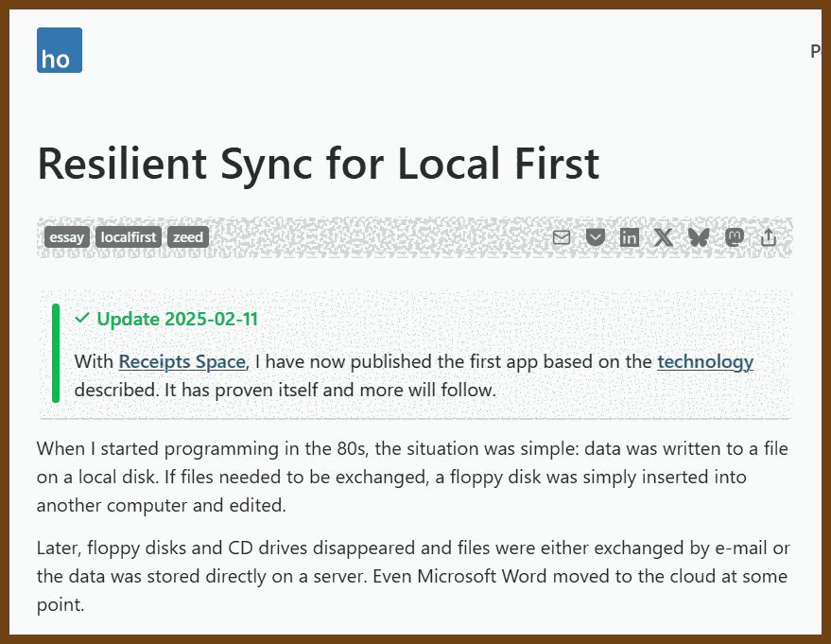Open the generic share upload icon

click(769, 237)
